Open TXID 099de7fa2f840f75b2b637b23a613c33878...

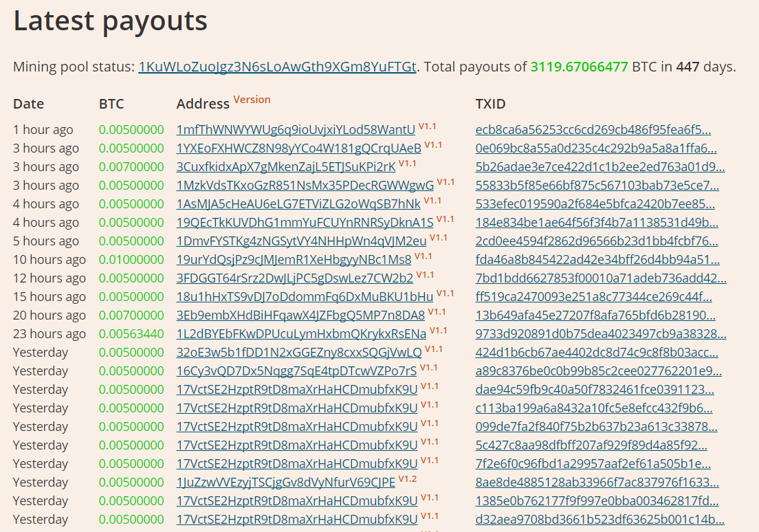point(596,426)
